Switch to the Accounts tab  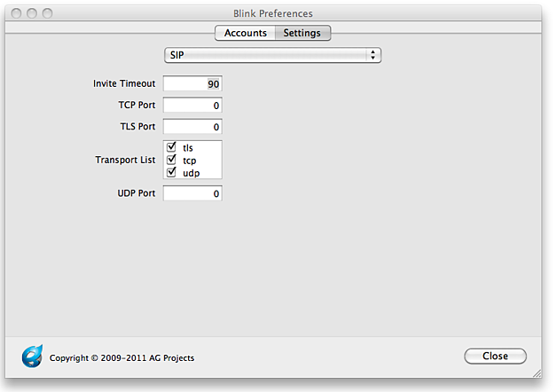(x=245, y=33)
